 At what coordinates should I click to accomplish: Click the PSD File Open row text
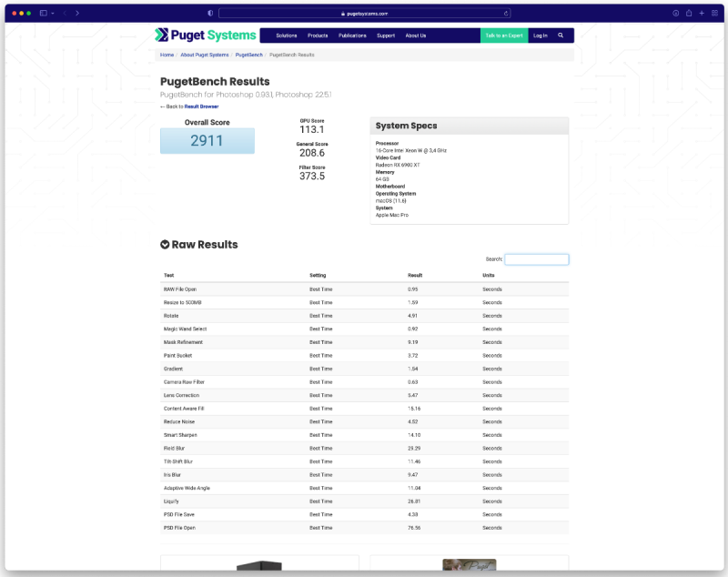179,528
